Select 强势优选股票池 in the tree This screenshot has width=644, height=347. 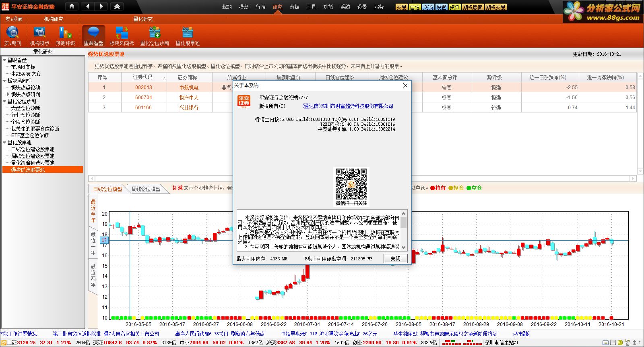[43, 170]
